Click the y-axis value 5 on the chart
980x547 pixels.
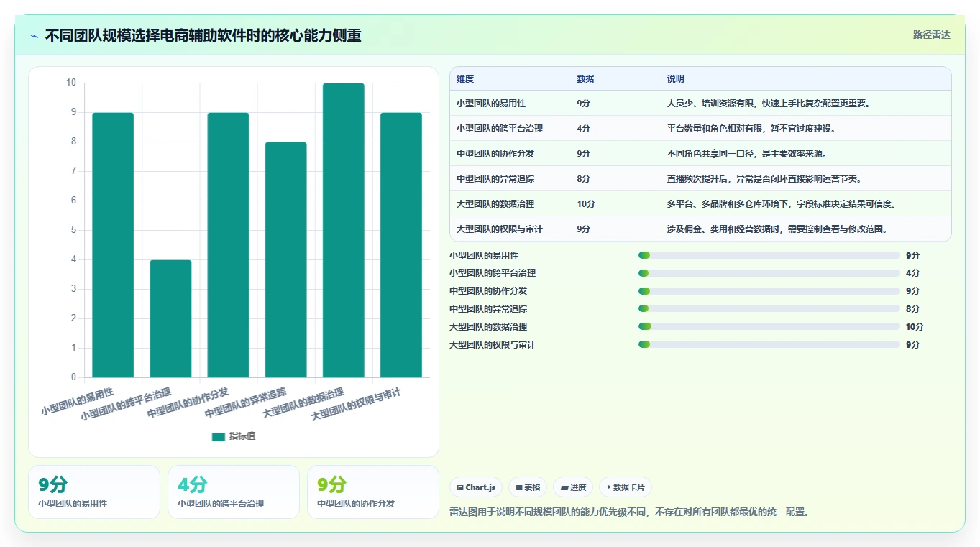[x=73, y=230]
